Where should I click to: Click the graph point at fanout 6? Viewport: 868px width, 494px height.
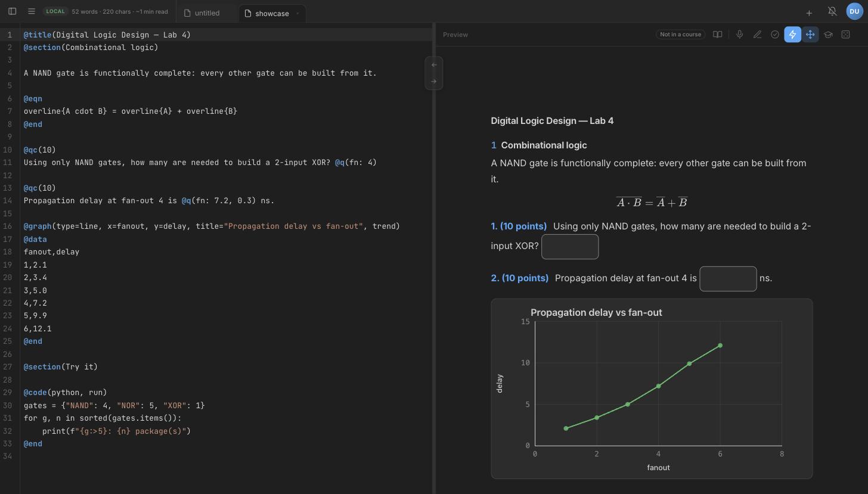pos(720,346)
